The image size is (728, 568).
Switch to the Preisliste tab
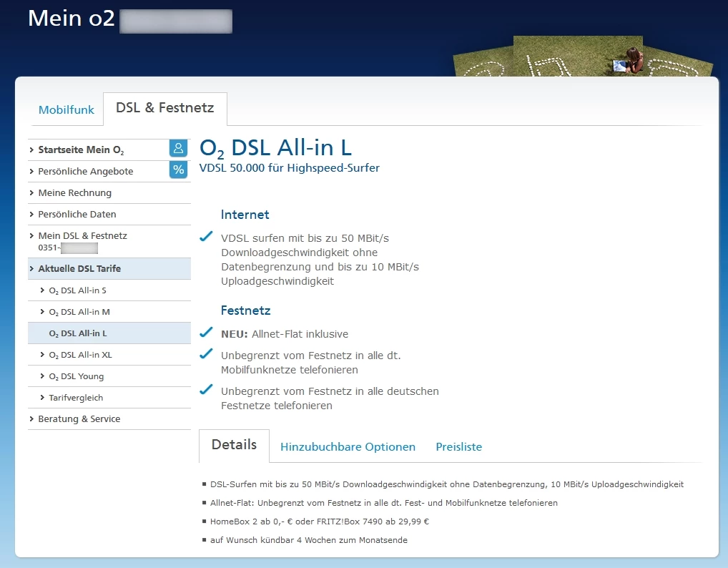pyautogui.click(x=458, y=447)
